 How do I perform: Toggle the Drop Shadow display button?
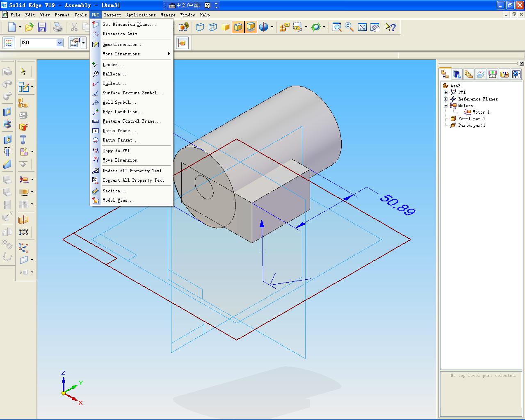pyautogui.click(x=251, y=27)
